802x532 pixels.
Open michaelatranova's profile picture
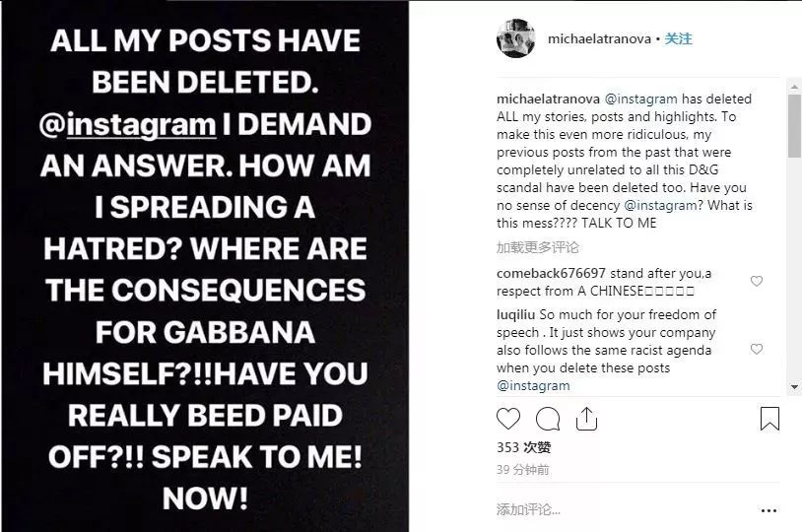pos(515,38)
